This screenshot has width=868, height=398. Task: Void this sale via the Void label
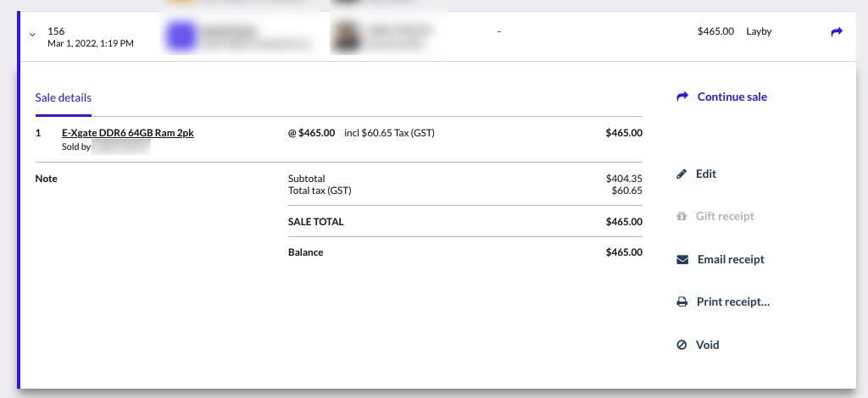pyautogui.click(x=708, y=345)
